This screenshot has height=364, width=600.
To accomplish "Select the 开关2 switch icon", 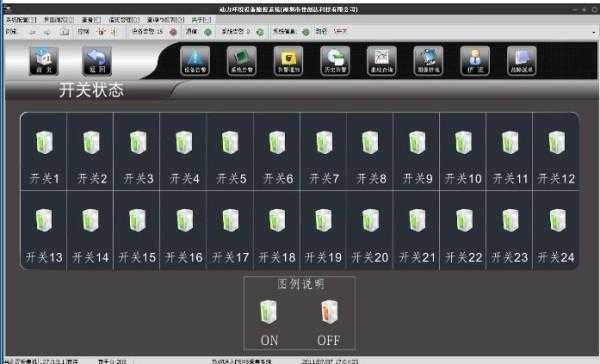I will click(91, 142).
